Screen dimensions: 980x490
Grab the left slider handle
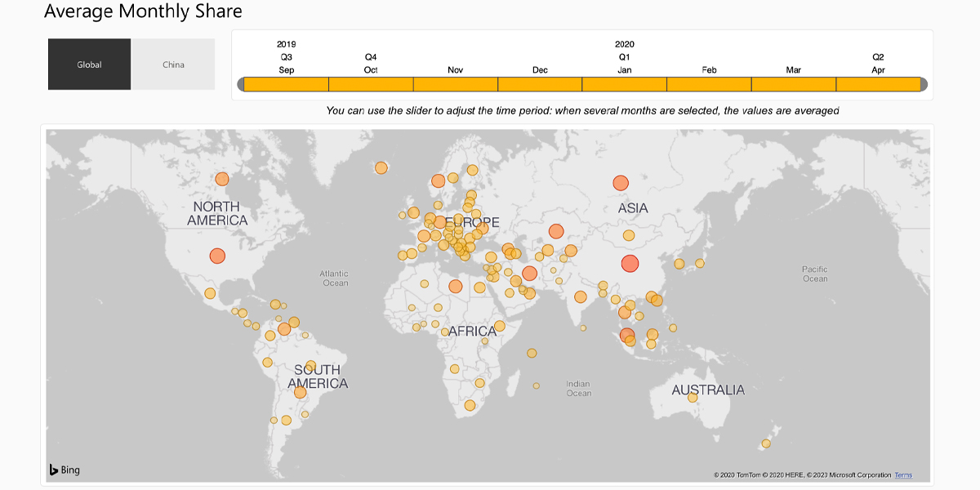coord(241,84)
